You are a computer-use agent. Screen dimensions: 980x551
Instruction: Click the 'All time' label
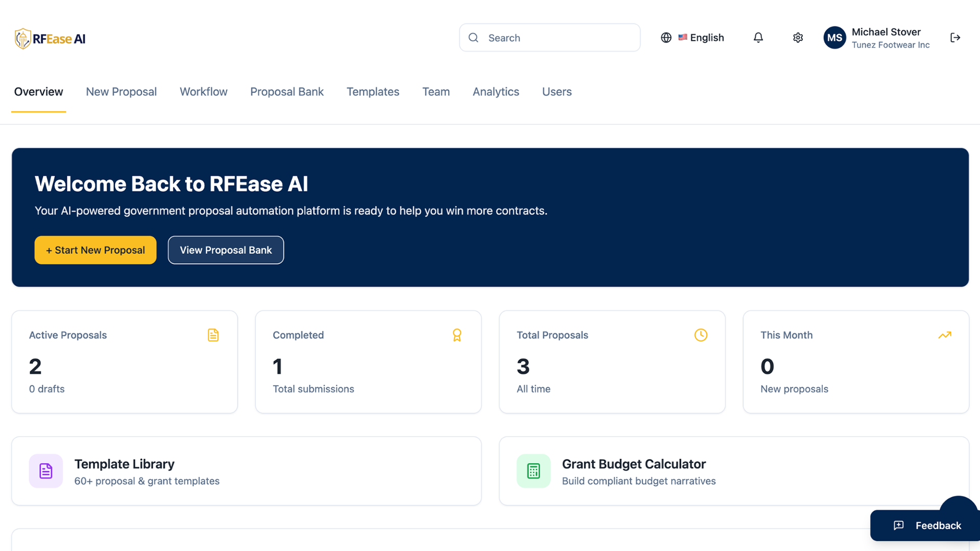tap(533, 389)
